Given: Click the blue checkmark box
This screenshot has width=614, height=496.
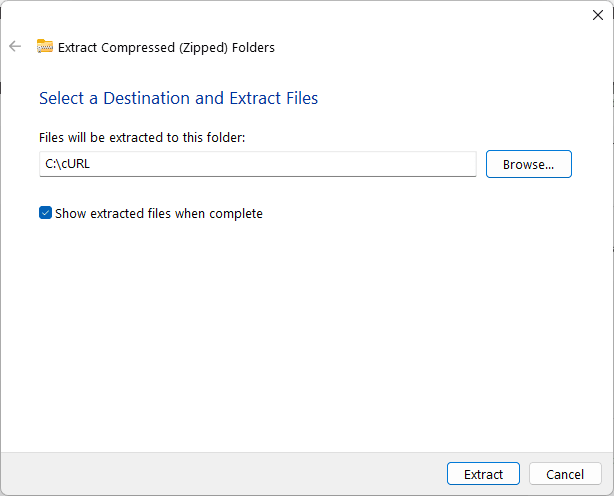Looking at the screenshot, I should pyautogui.click(x=45, y=213).
